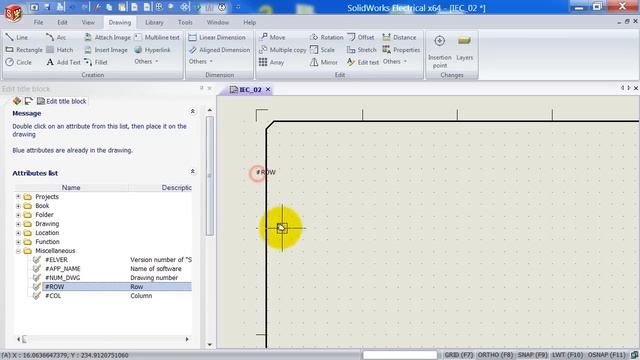This screenshot has height=360, width=640.
Task: Open the Help menu
Action: click(249, 22)
